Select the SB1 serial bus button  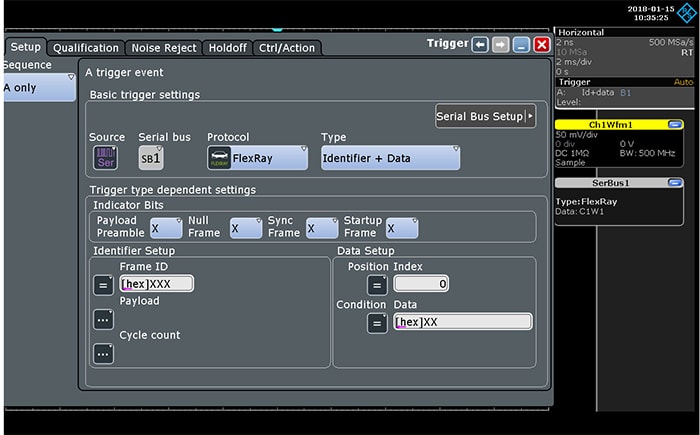pyautogui.click(x=151, y=158)
